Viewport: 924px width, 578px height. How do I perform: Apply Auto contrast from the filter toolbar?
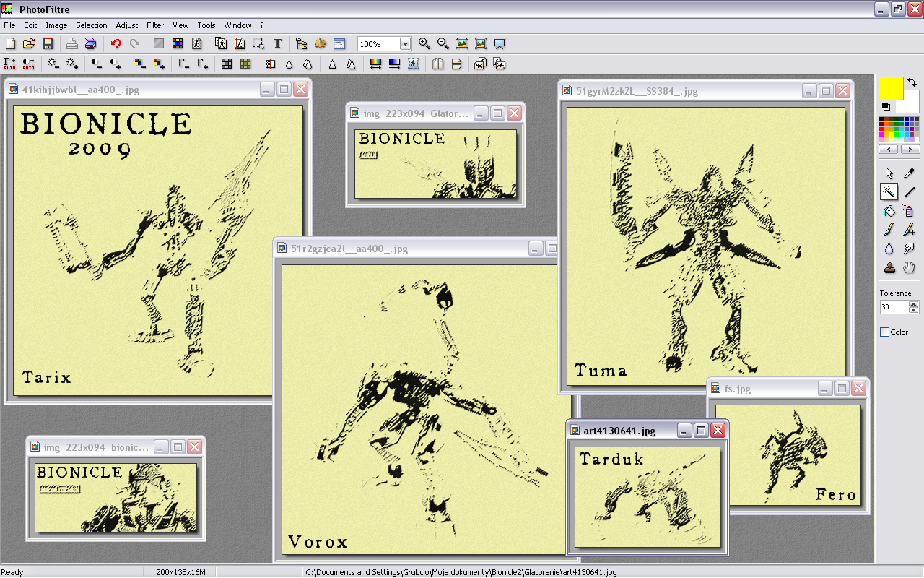coord(29,64)
